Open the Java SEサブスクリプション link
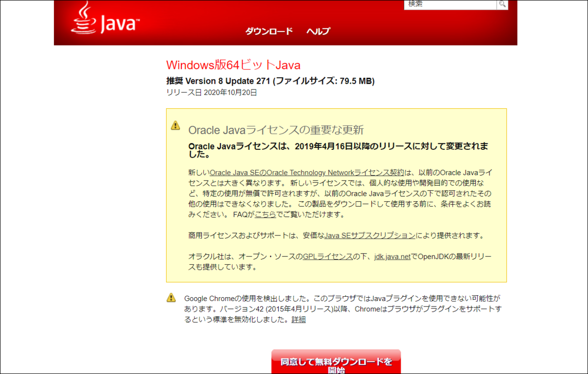The height and width of the screenshot is (374, 588). tap(370, 235)
